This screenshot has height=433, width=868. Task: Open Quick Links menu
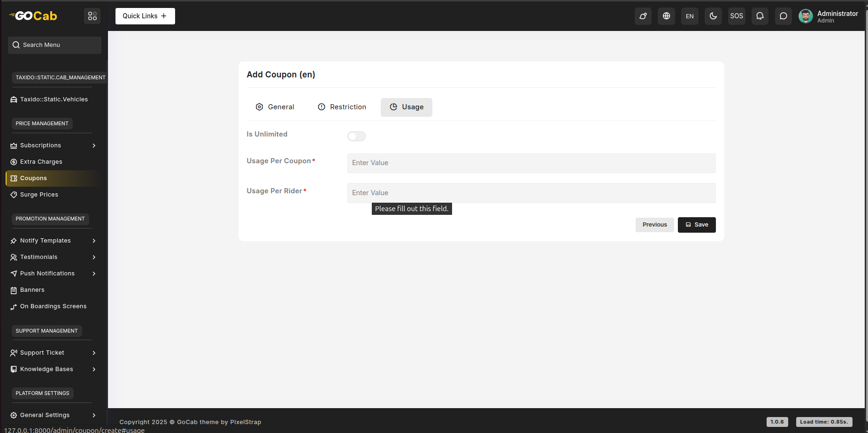(145, 16)
